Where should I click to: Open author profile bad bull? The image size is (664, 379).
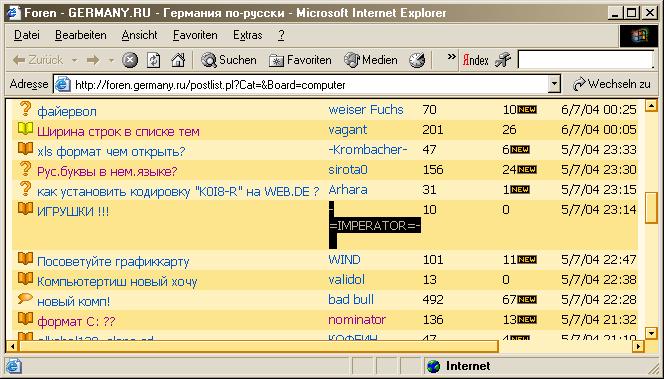[x=351, y=299]
